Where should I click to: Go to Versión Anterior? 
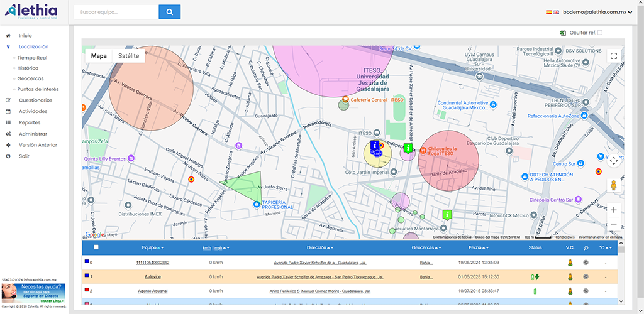[x=38, y=144]
